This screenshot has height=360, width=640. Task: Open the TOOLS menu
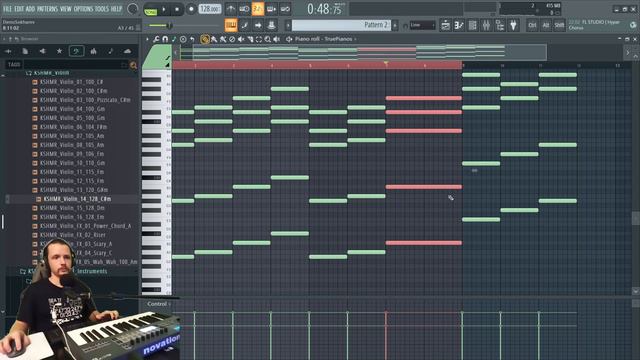pos(102,9)
